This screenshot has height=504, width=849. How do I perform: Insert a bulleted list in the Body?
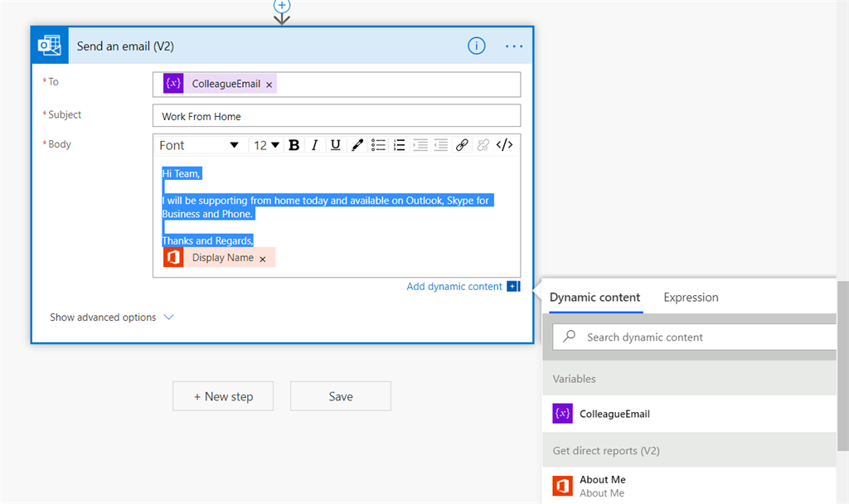[x=378, y=145]
